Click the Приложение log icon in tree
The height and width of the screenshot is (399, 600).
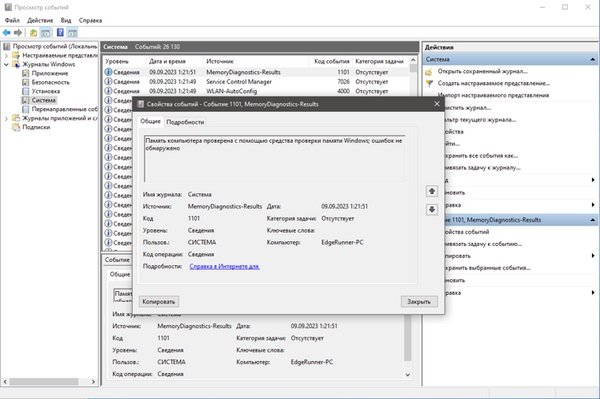(x=26, y=73)
